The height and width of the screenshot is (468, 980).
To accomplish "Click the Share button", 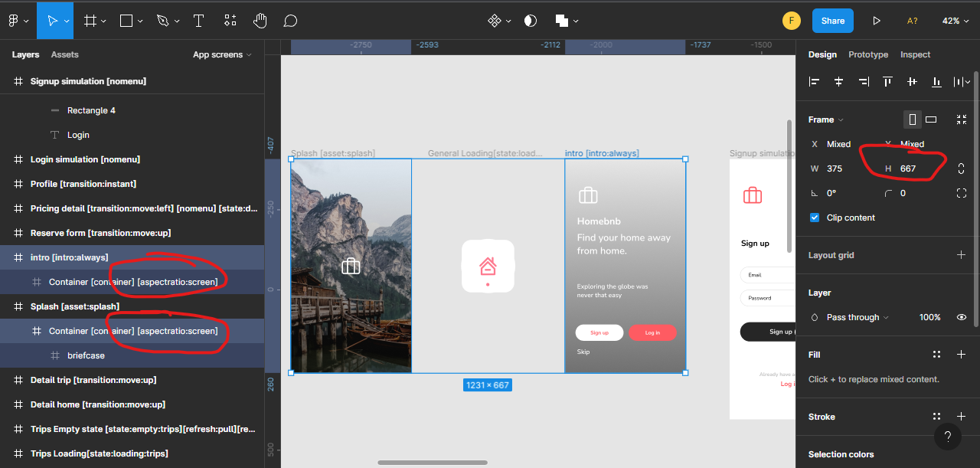I will pyautogui.click(x=833, y=21).
